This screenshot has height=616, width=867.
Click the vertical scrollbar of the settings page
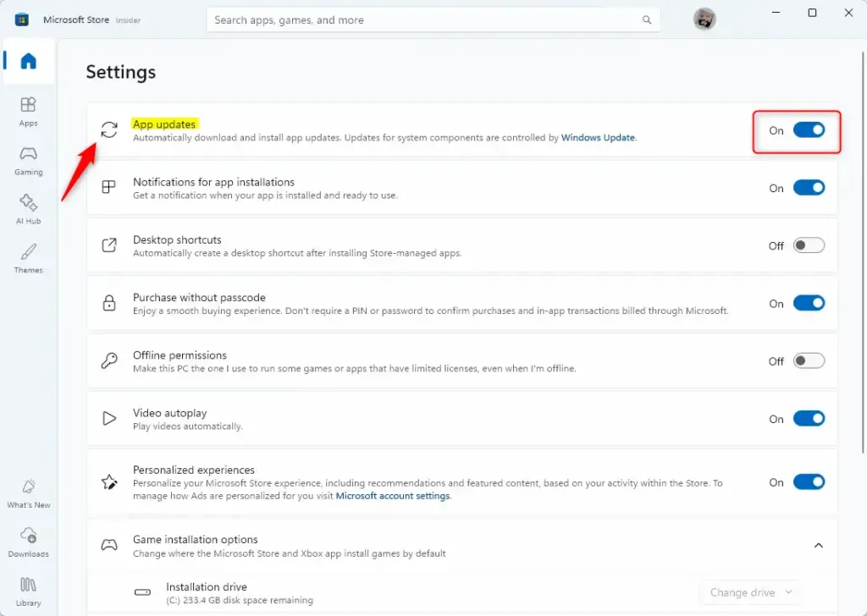point(863,252)
